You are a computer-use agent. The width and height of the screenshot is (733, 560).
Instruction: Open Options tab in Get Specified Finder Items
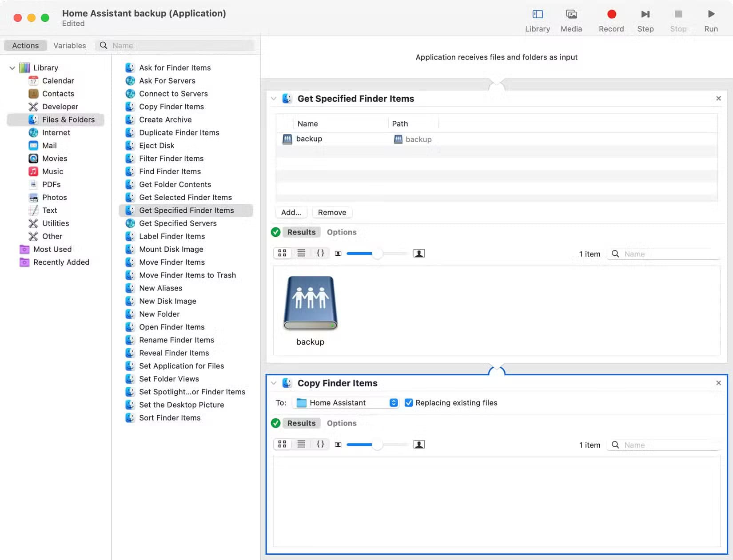341,232
